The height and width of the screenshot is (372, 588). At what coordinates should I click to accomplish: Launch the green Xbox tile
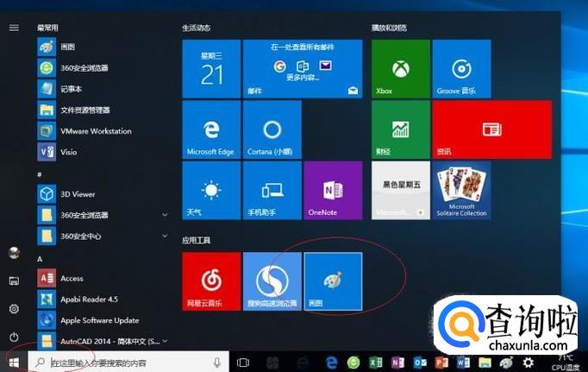(401, 69)
